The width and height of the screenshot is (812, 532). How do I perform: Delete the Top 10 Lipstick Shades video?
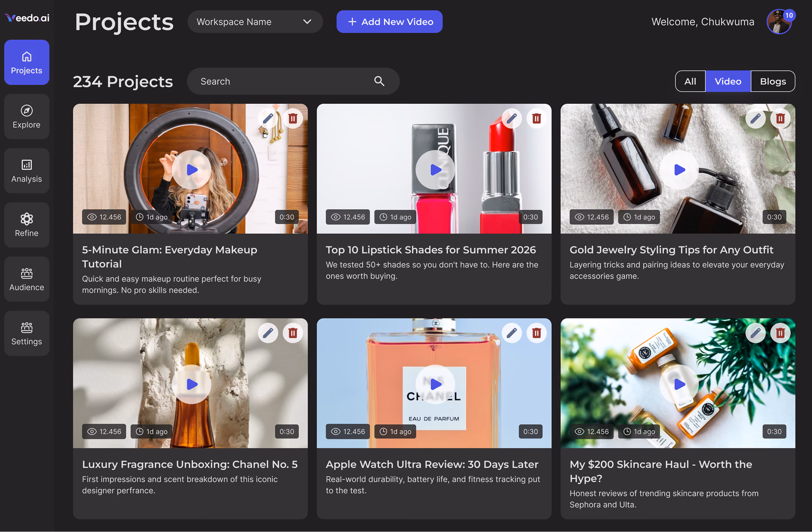(537, 119)
